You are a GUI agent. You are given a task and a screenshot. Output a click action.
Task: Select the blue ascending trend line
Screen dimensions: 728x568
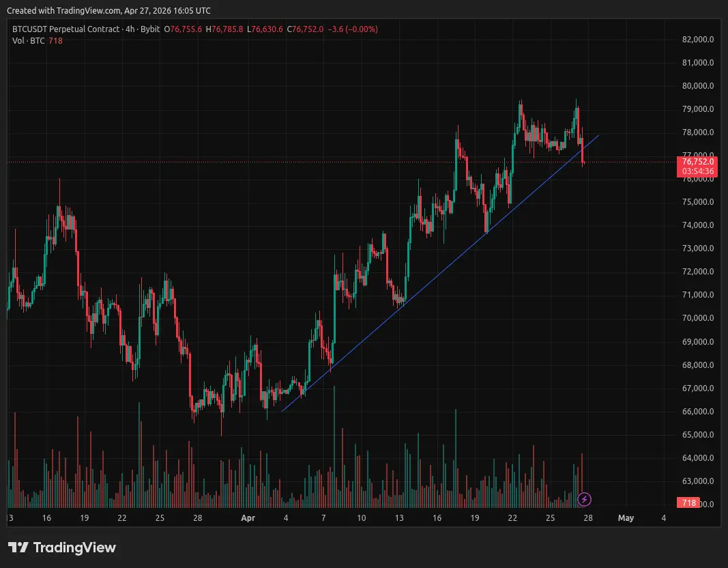click(x=440, y=273)
